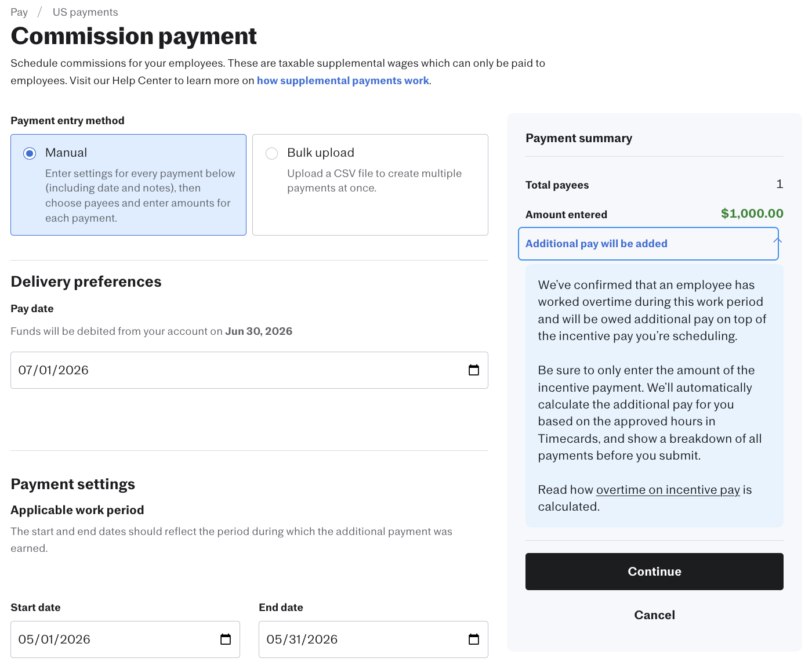Click the Applicable work period heading
Viewport: 812px width, 665px height.
click(77, 510)
